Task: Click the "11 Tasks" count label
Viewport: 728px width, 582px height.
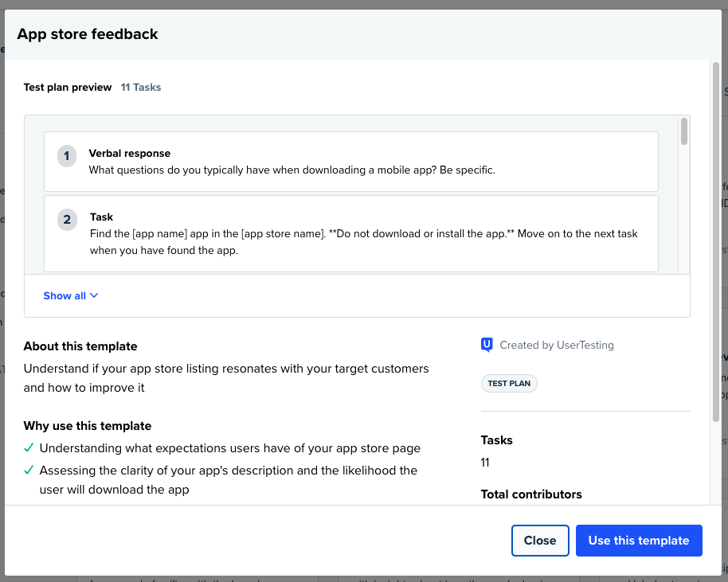Action: [x=141, y=88]
